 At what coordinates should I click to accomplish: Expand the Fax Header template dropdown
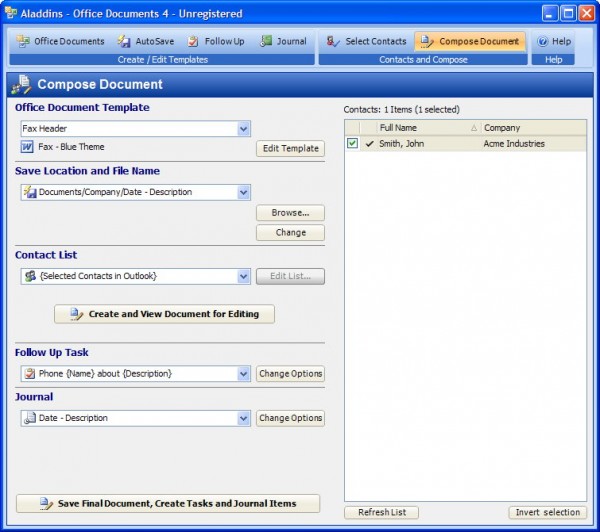point(243,129)
